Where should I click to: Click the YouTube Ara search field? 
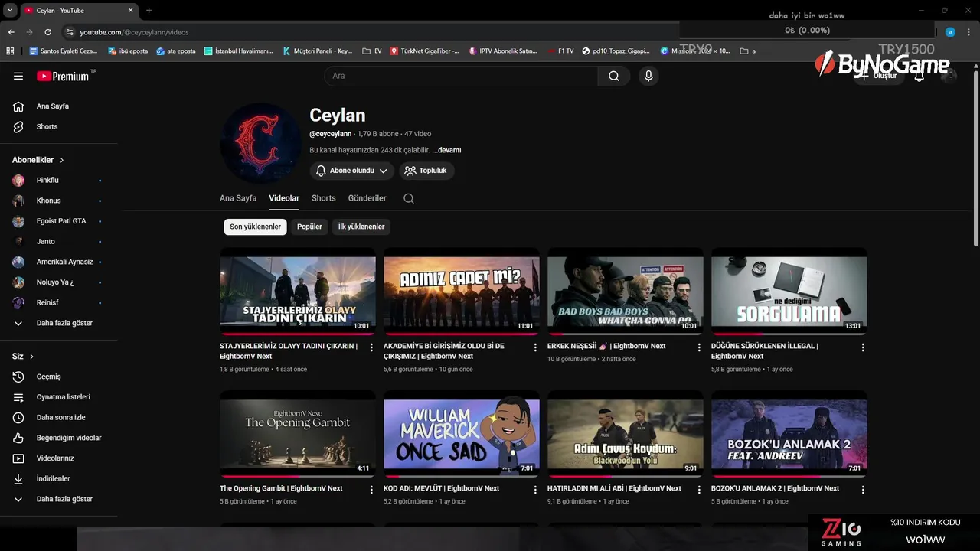point(461,76)
